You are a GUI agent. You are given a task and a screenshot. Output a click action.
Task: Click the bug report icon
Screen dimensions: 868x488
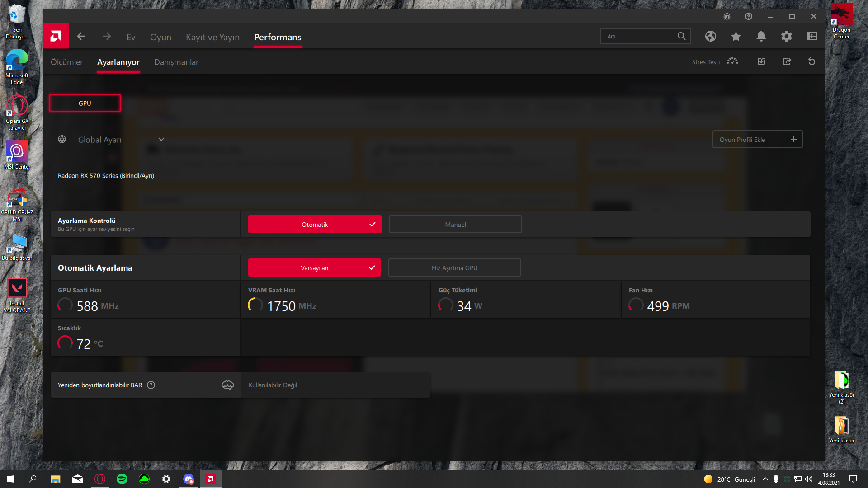point(726,17)
